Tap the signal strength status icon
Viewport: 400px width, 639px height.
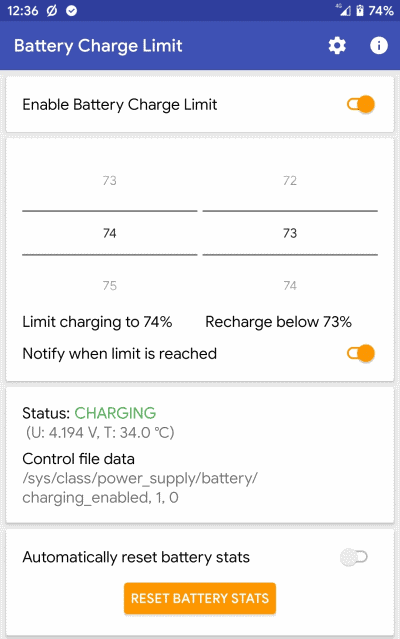tap(343, 10)
